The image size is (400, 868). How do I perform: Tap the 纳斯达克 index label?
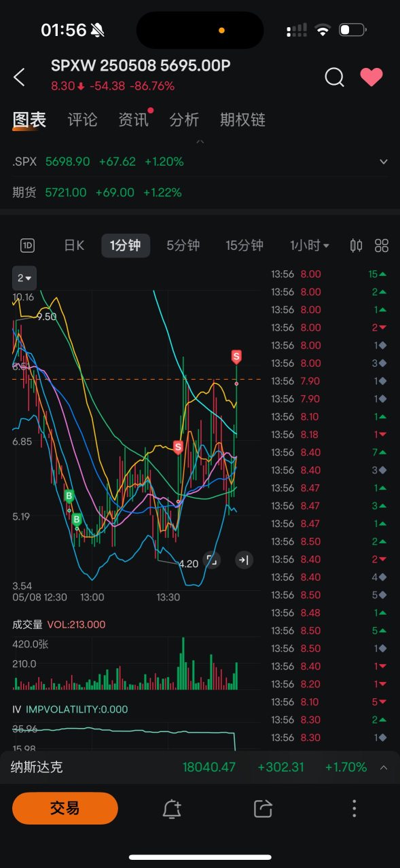point(37,767)
